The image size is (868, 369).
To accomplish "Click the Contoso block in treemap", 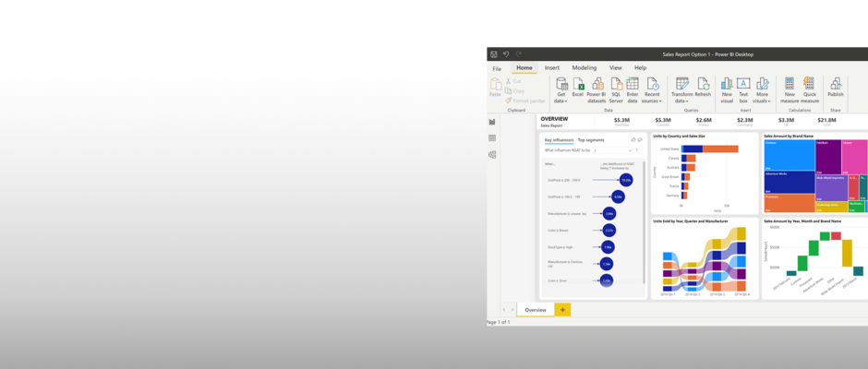I will (790, 155).
